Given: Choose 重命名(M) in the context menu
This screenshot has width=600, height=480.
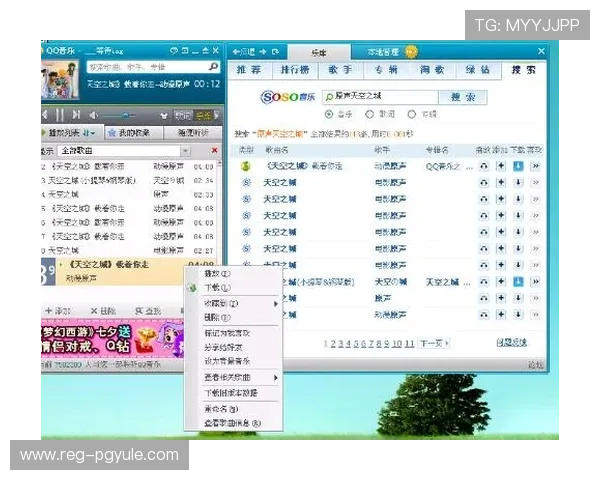Looking at the screenshot, I should click(221, 409).
